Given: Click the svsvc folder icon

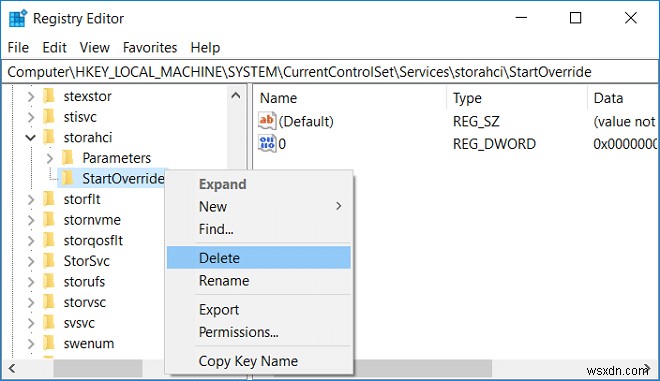Looking at the screenshot, I should pyautogui.click(x=49, y=323).
